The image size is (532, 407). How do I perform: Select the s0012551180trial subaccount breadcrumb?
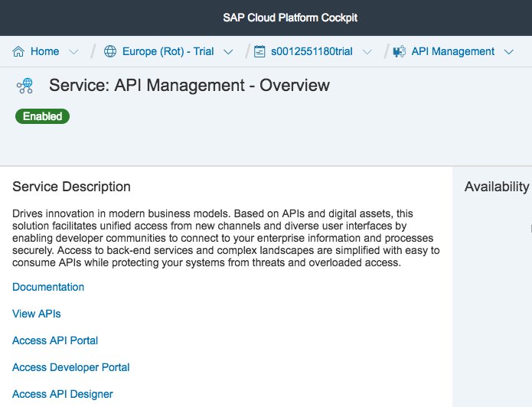(312, 52)
